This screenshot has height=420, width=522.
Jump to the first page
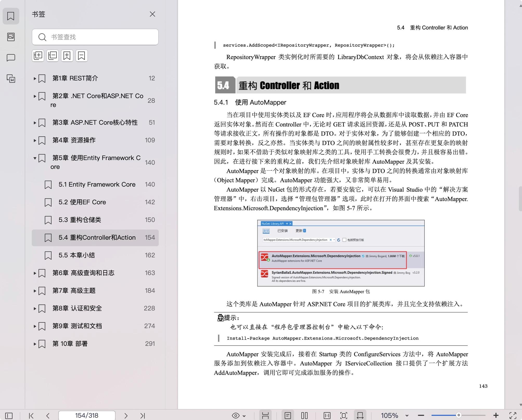pos(31,416)
